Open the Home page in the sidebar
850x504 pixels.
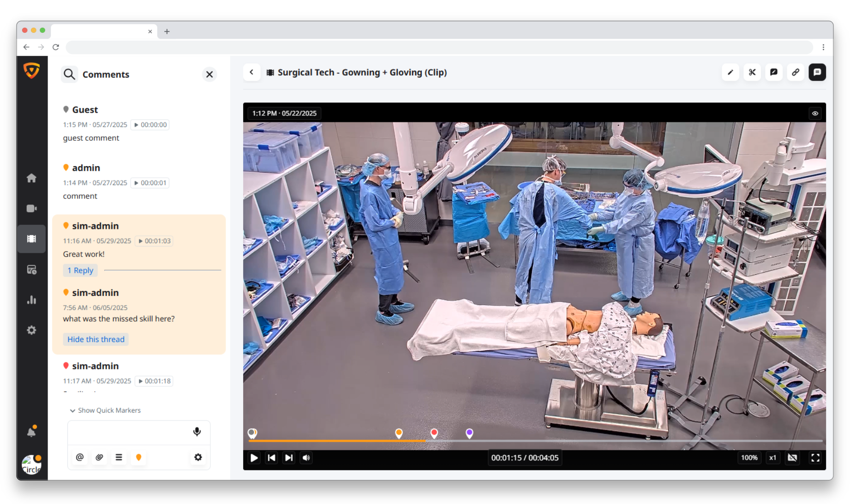coord(31,178)
